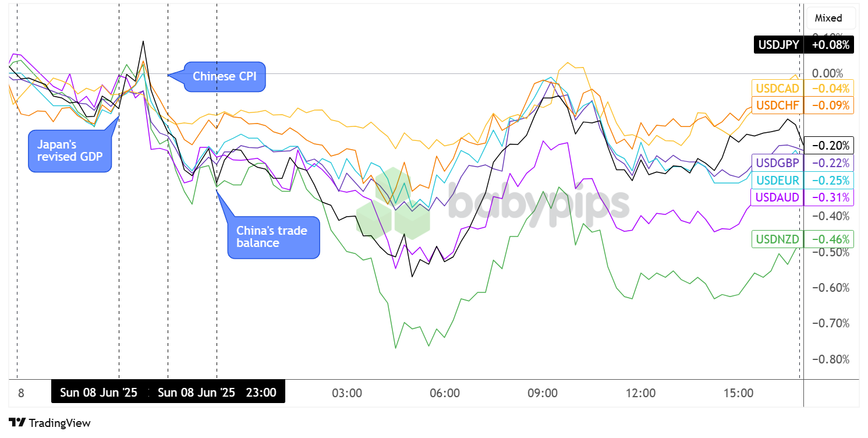Click the -0.20% current value label
This screenshot has width=868, height=438.
click(x=829, y=146)
